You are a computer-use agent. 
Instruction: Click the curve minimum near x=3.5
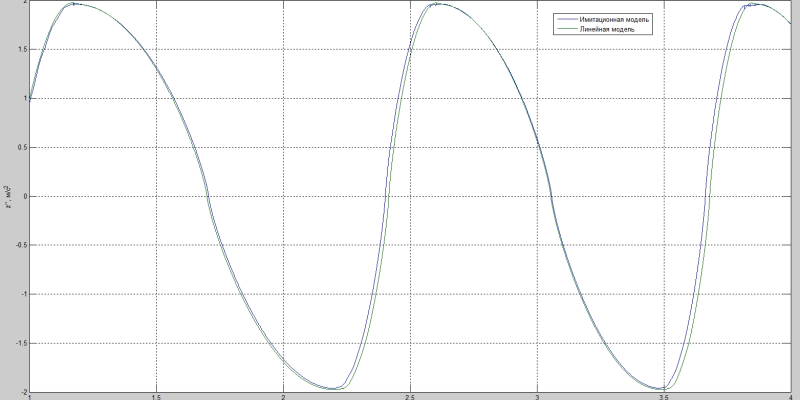[x=660, y=388]
